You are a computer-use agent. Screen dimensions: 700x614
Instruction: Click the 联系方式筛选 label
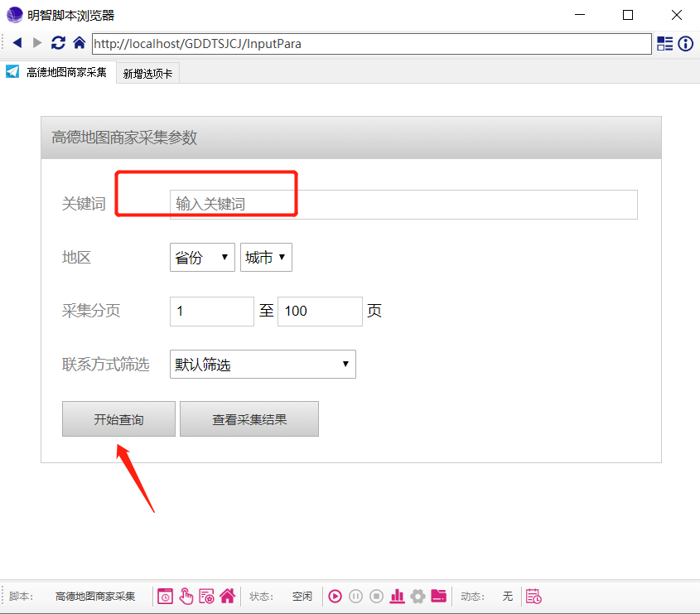point(106,365)
